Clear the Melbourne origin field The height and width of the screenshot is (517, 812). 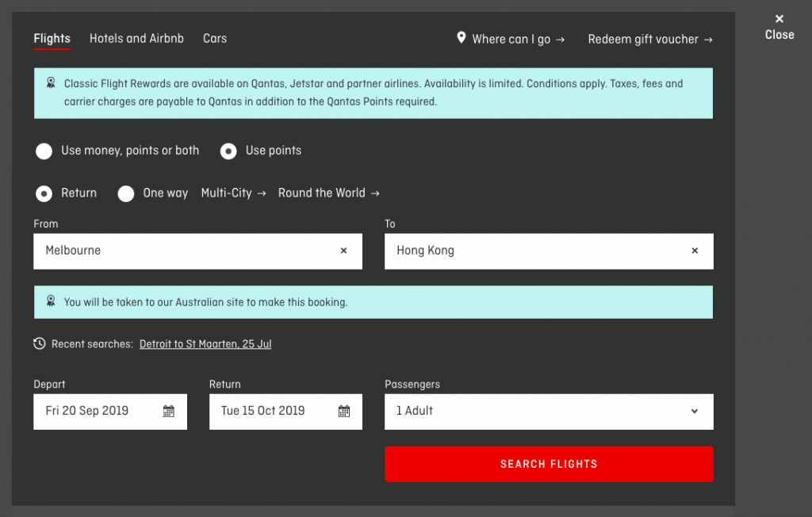click(343, 251)
